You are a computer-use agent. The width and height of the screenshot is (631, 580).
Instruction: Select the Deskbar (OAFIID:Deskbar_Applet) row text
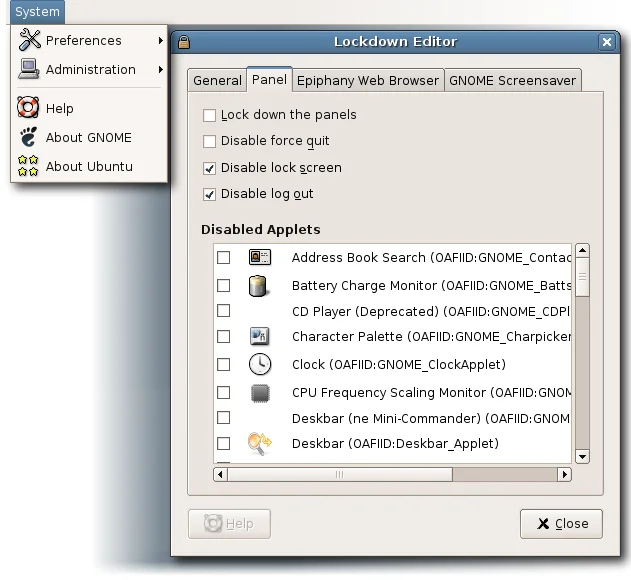(395, 444)
